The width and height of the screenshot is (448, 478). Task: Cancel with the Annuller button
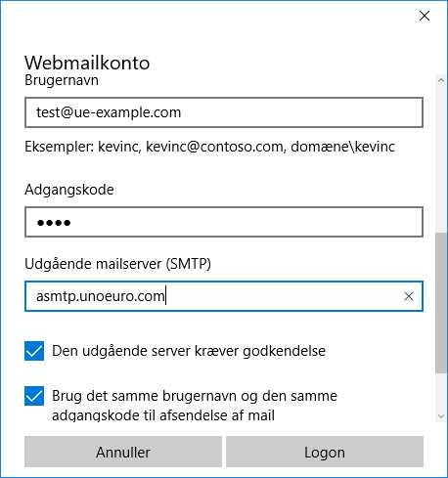(123, 452)
